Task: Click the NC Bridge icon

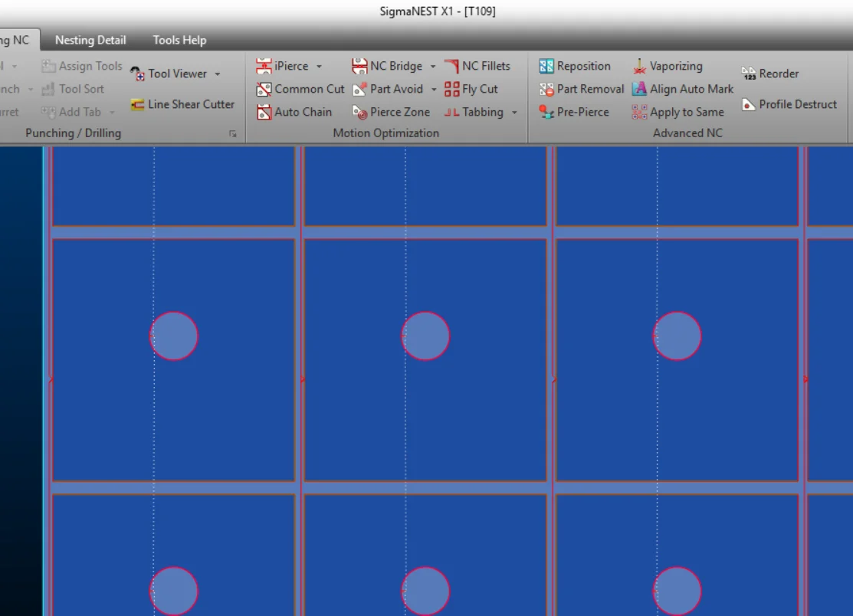Action: click(359, 67)
